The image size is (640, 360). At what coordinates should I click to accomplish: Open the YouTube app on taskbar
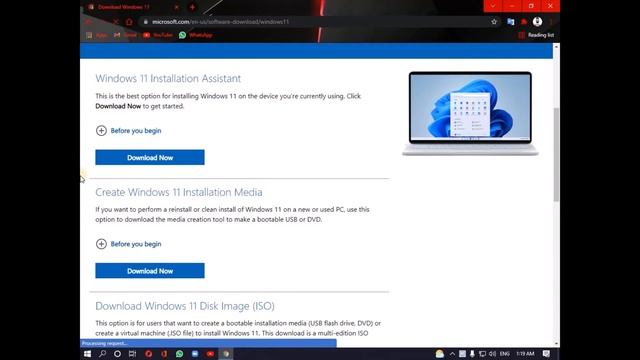[x=210, y=354]
